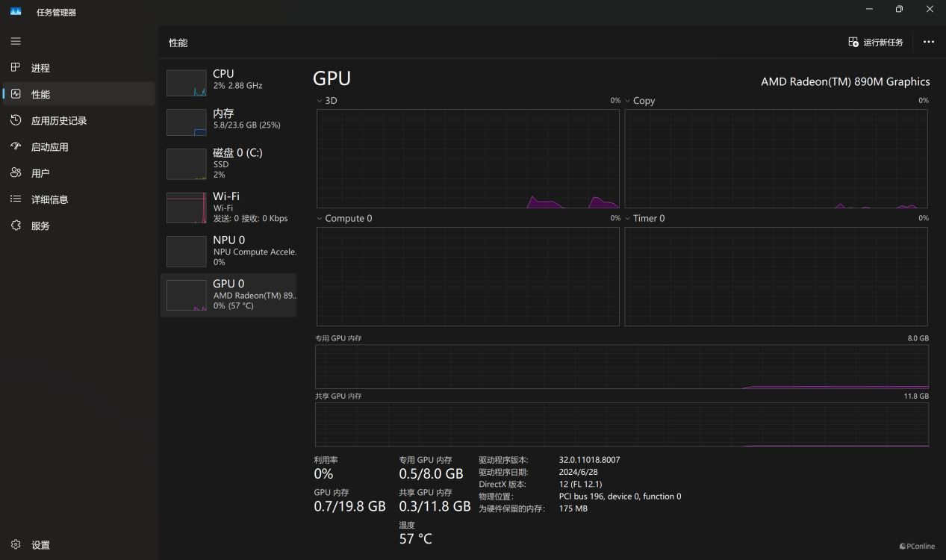Open the three-dot more options menu
Screen dimensions: 946x560
[x=929, y=42]
